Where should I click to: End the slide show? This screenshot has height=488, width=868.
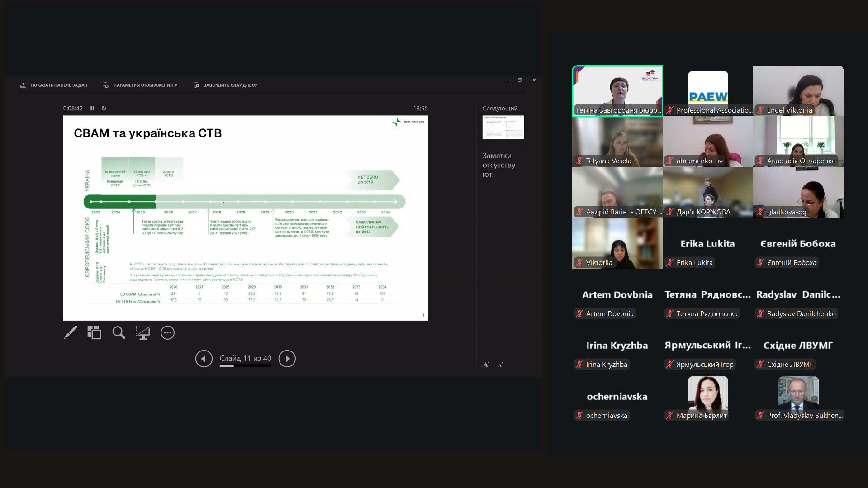click(x=225, y=85)
